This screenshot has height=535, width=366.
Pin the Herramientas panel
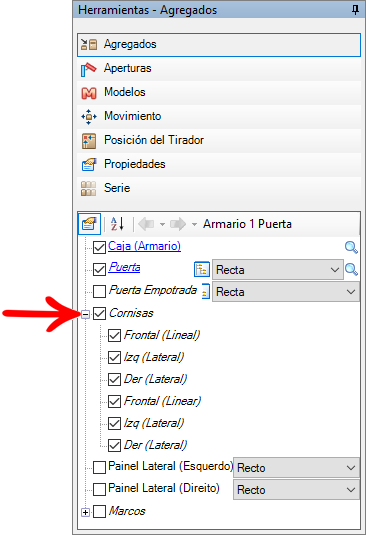pos(355,10)
